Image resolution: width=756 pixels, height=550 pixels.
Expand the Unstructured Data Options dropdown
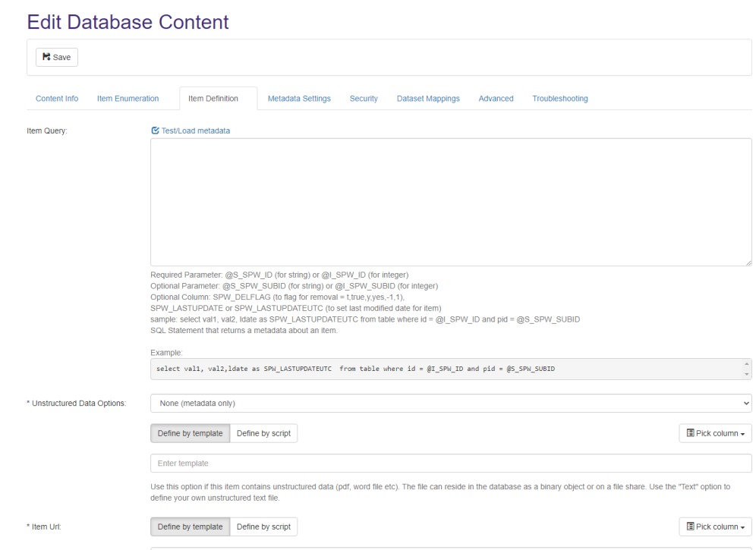click(x=451, y=403)
